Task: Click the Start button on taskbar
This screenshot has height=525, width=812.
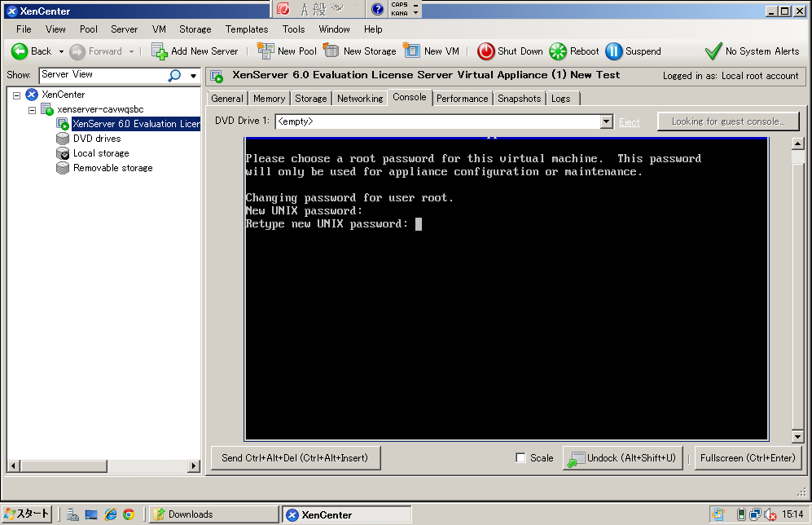Action: tap(27, 514)
